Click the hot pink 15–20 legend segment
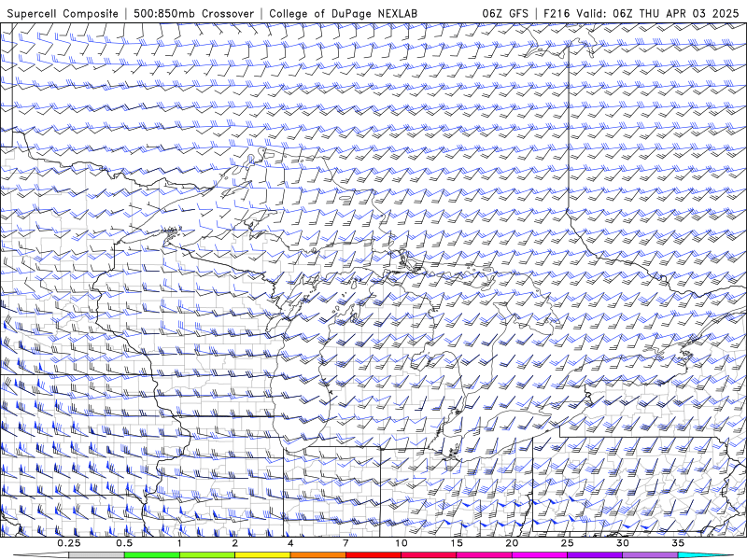Image resolution: width=747 pixels, height=560 pixels. (x=484, y=555)
